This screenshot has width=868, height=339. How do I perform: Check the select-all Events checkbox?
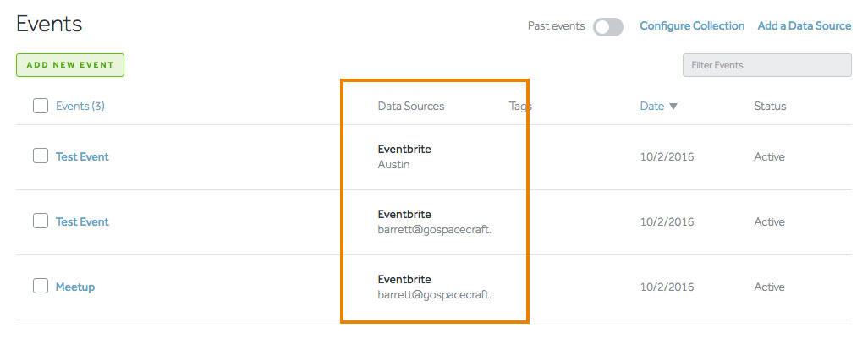coord(41,106)
